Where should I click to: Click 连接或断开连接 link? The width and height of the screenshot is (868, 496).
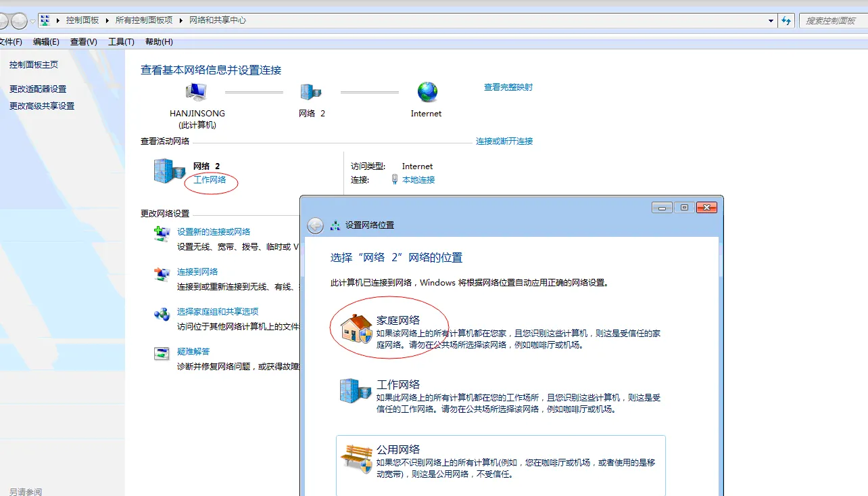504,141
